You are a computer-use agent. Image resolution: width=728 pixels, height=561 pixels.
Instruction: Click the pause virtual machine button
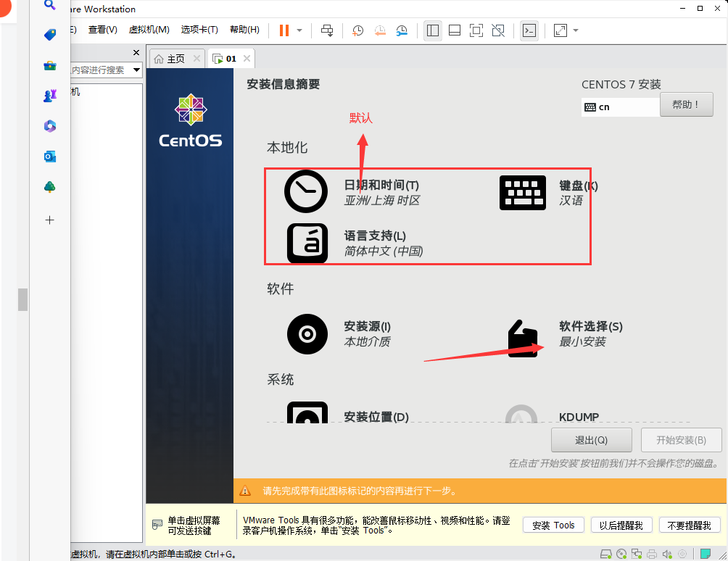tap(284, 30)
